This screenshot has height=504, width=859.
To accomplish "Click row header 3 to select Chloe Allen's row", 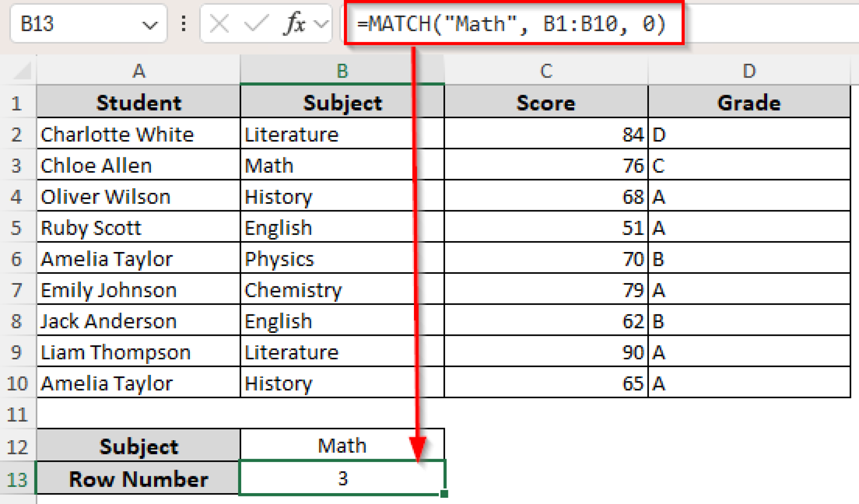I will [18, 165].
